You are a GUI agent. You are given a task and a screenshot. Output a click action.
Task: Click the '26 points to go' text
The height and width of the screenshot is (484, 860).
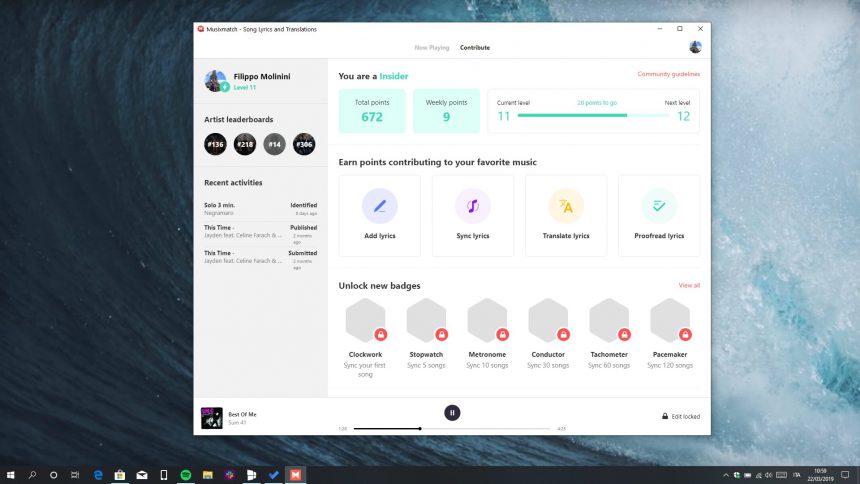597,103
